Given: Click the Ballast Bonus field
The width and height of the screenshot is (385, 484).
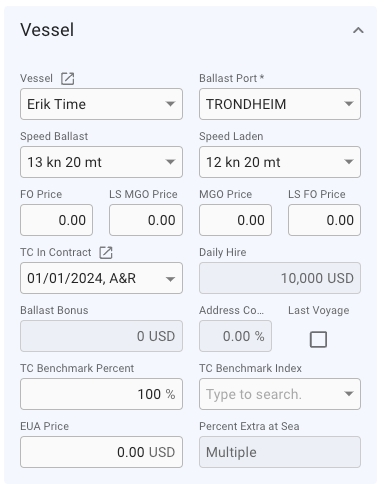Looking at the screenshot, I should 101,336.
